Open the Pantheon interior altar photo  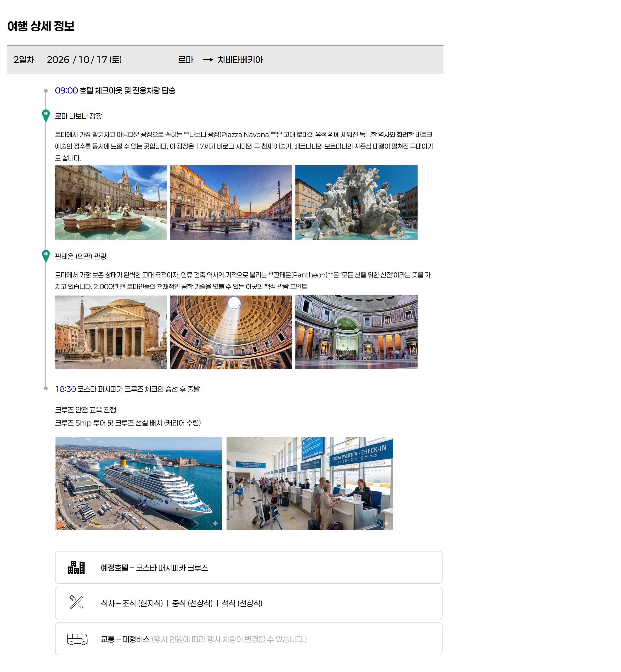pos(356,332)
